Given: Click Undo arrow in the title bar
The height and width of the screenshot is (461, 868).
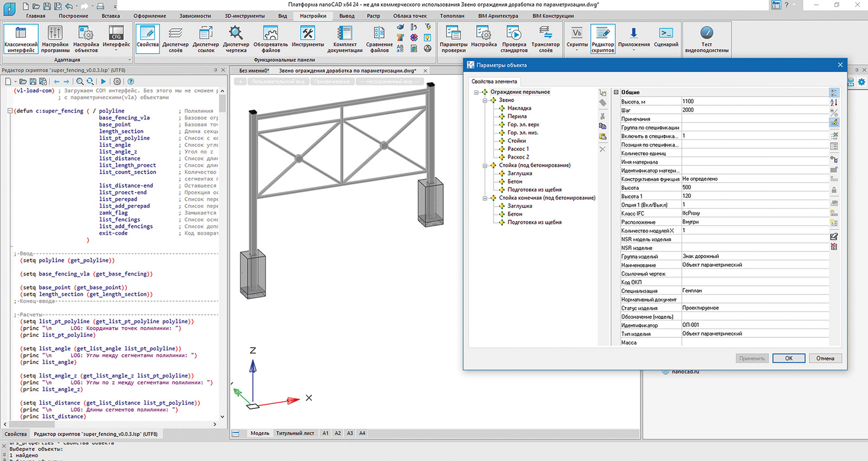Looking at the screenshot, I should 69,6.
